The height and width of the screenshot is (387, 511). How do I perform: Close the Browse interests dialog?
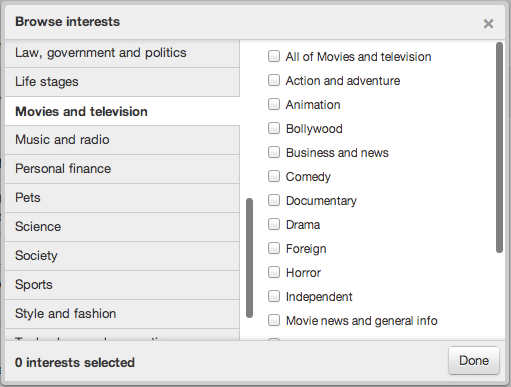(488, 24)
